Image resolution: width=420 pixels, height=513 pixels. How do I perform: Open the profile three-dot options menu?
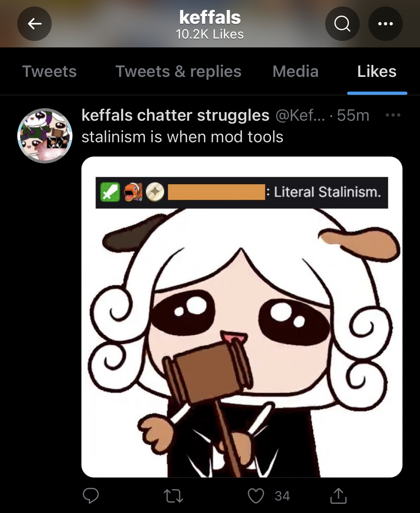click(x=385, y=24)
